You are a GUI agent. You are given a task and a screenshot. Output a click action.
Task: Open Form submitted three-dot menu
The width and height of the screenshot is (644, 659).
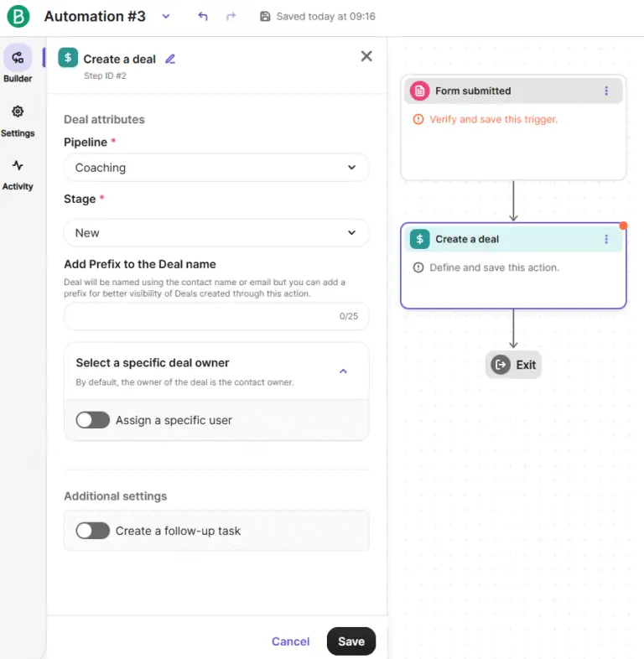coord(606,91)
